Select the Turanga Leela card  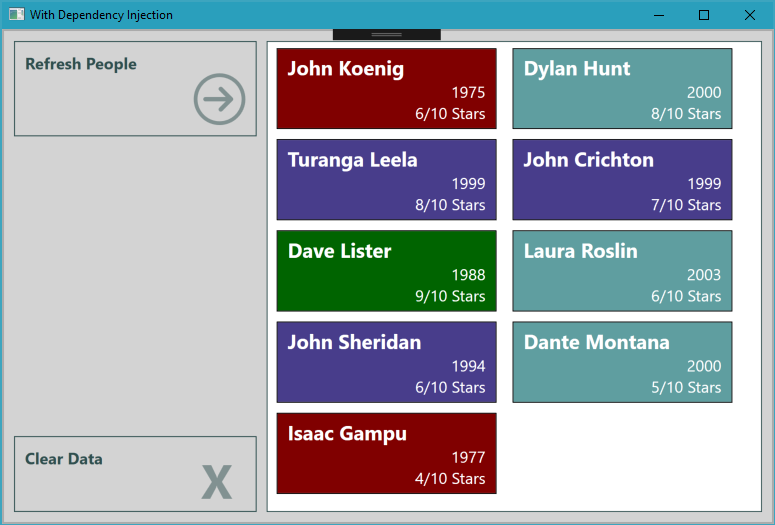click(387, 179)
